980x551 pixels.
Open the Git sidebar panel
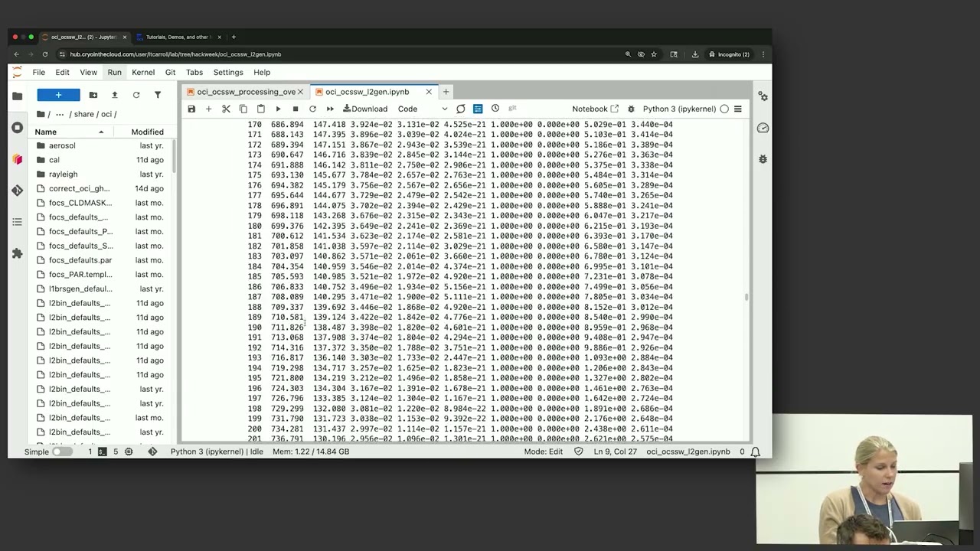[x=17, y=190]
